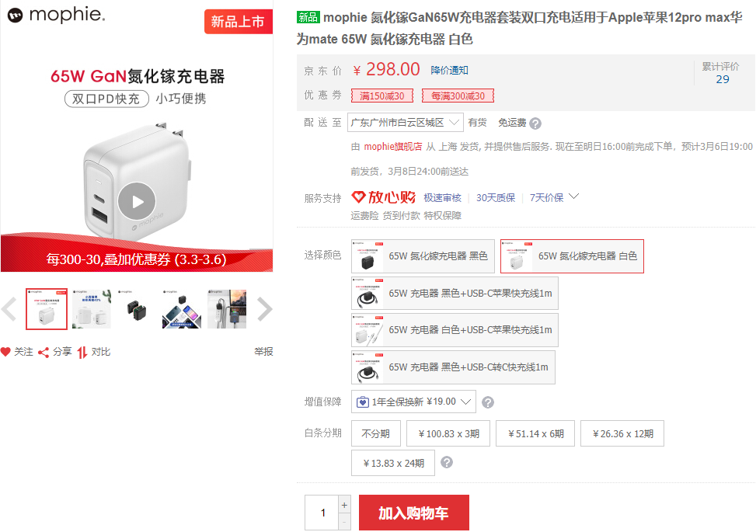The height and width of the screenshot is (532, 756).
Task: Select 65W 氮化镓充电器 黑色 color option
Action: 423,256
